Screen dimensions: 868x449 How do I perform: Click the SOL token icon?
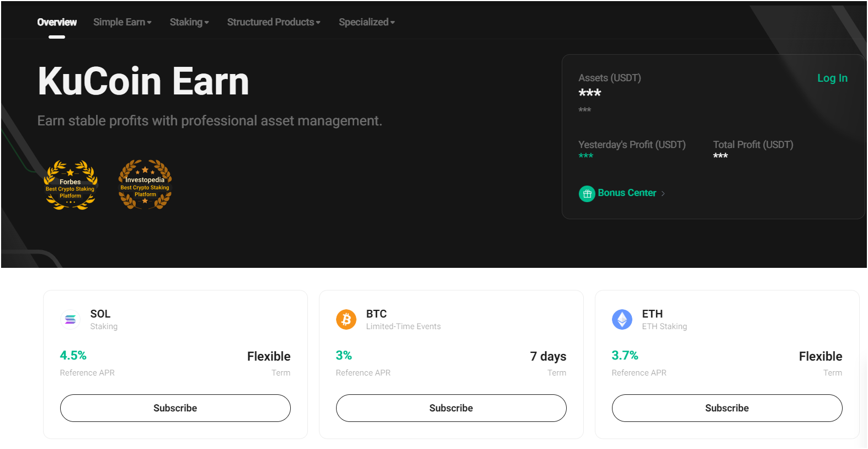pyautogui.click(x=70, y=319)
